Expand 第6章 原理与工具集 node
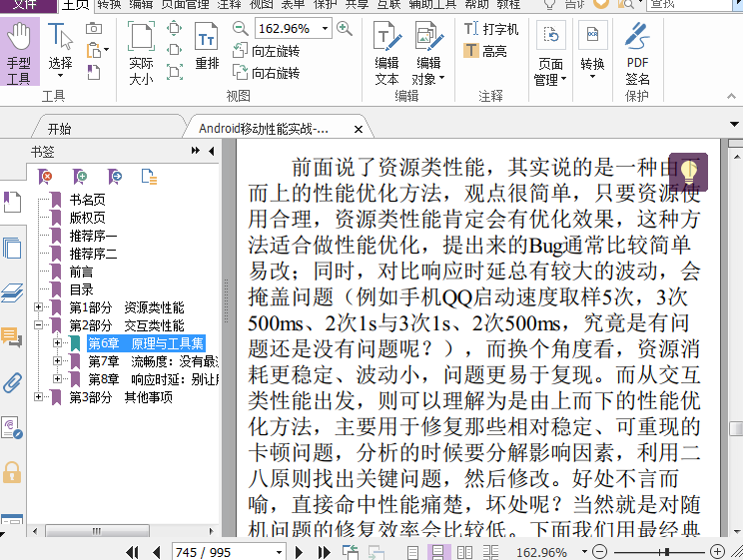Screen dimensions: 743x560 57,343
